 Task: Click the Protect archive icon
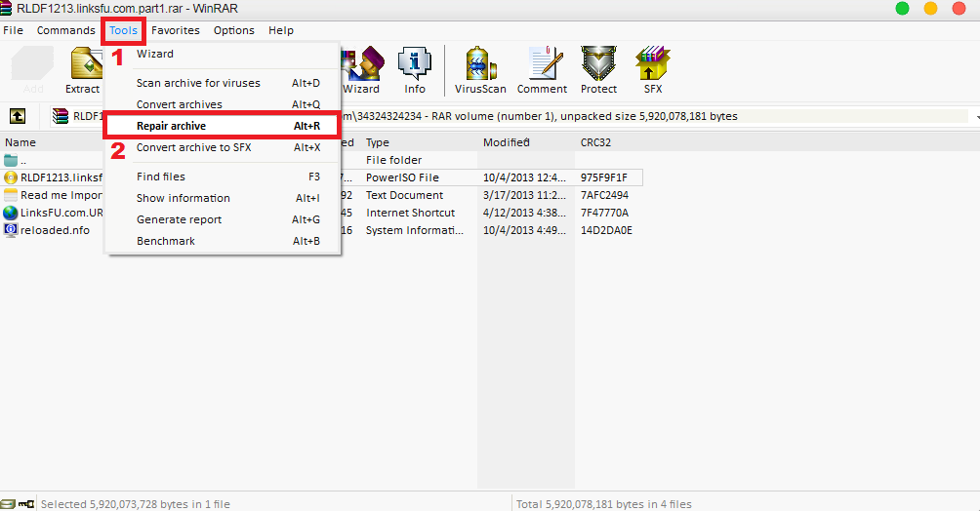click(598, 63)
